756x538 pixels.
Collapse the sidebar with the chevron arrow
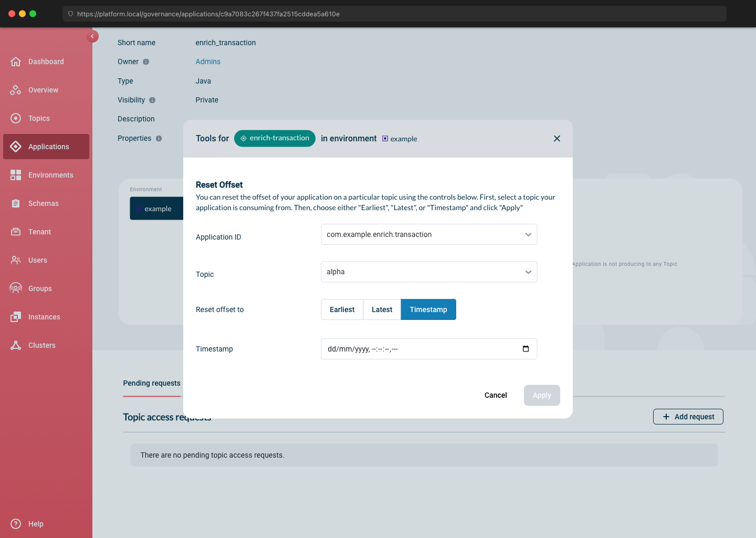(x=92, y=36)
